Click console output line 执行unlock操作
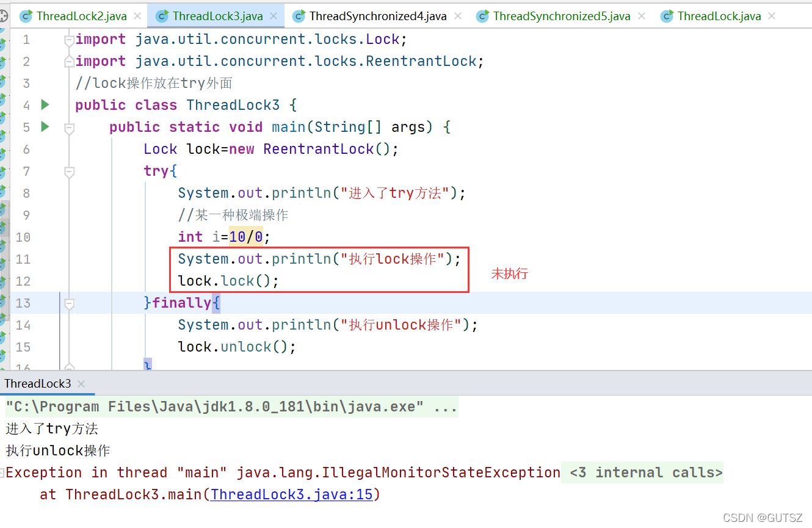The width and height of the screenshot is (812, 528). coord(58,450)
